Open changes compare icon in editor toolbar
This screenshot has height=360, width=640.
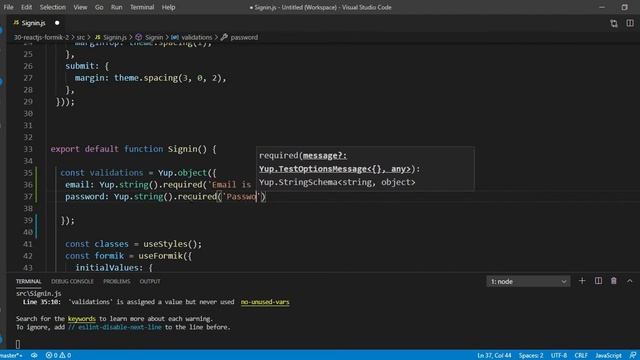click(614, 23)
